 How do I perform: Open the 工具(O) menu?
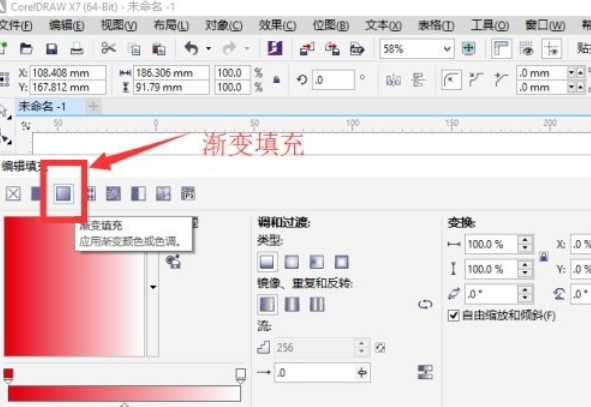[490, 25]
